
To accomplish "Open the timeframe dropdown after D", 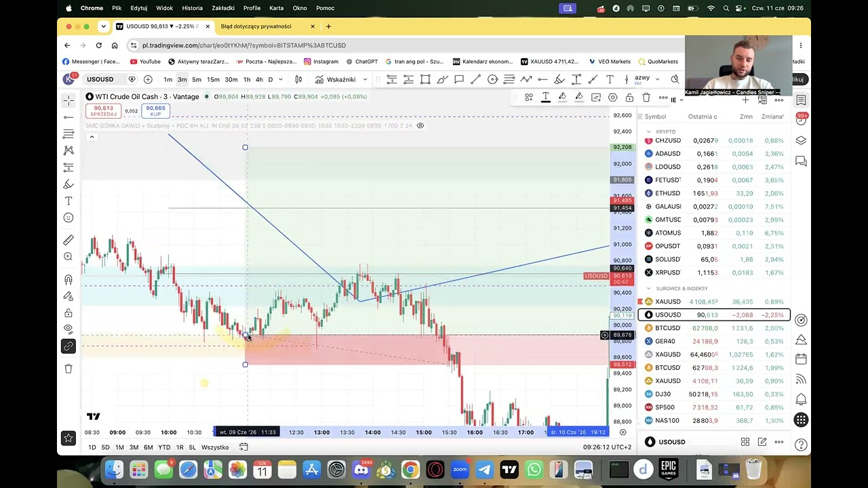I will pos(281,79).
